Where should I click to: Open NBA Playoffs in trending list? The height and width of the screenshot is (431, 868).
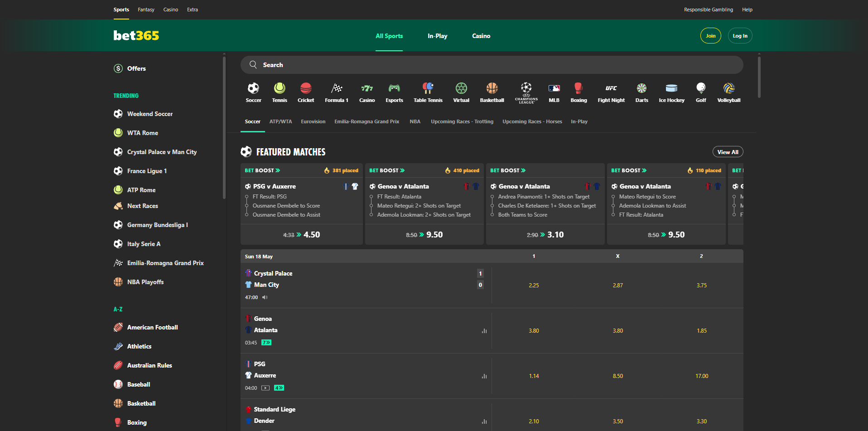tap(145, 282)
